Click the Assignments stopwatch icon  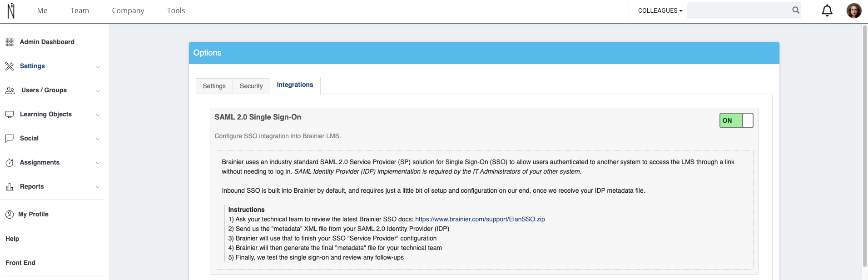point(10,163)
